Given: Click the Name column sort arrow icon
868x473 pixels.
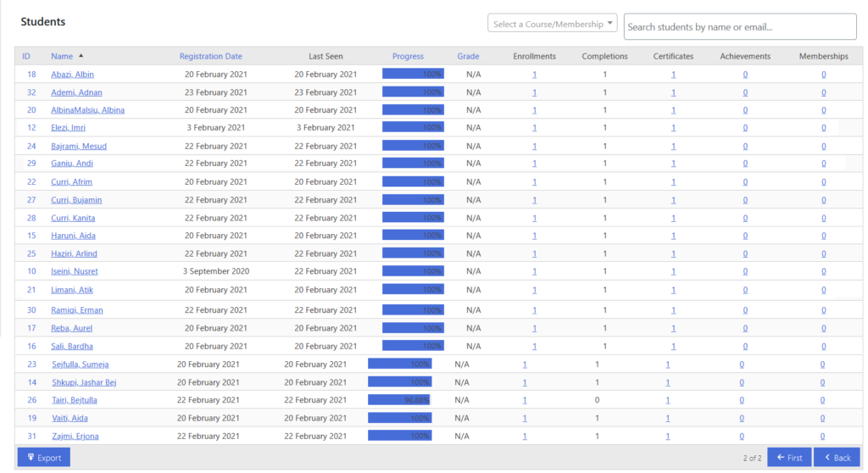Looking at the screenshot, I should pyautogui.click(x=81, y=56).
